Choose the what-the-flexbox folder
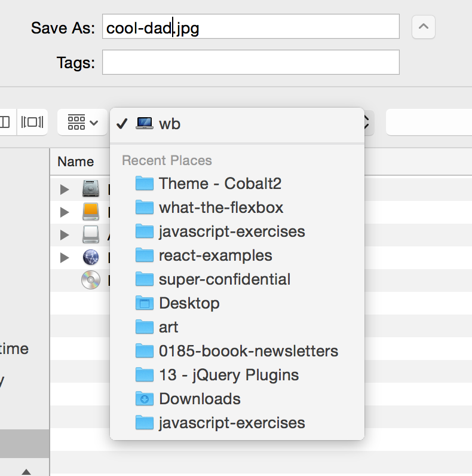The height and width of the screenshot is (476, 472). 237,208
